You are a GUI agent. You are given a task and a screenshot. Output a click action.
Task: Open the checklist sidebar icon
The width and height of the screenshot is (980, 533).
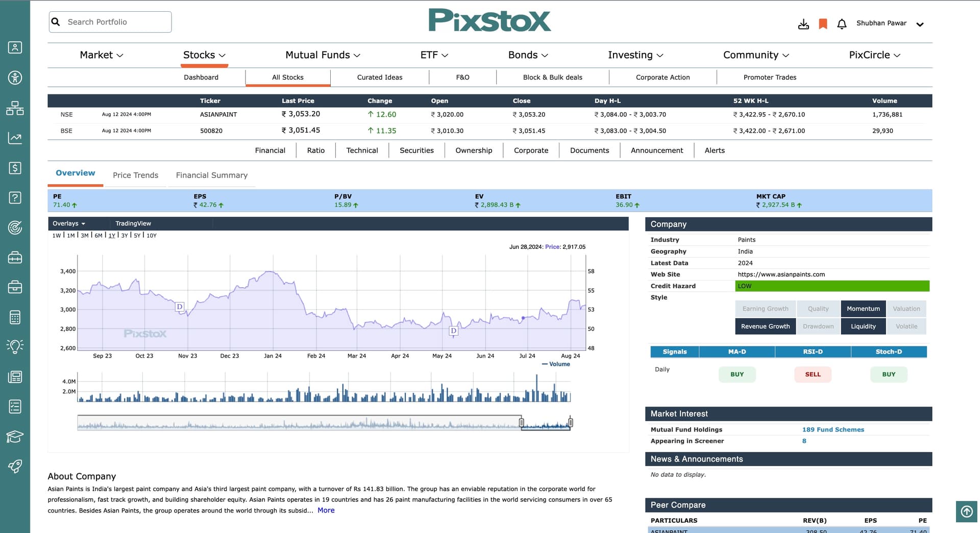point(15,407)
